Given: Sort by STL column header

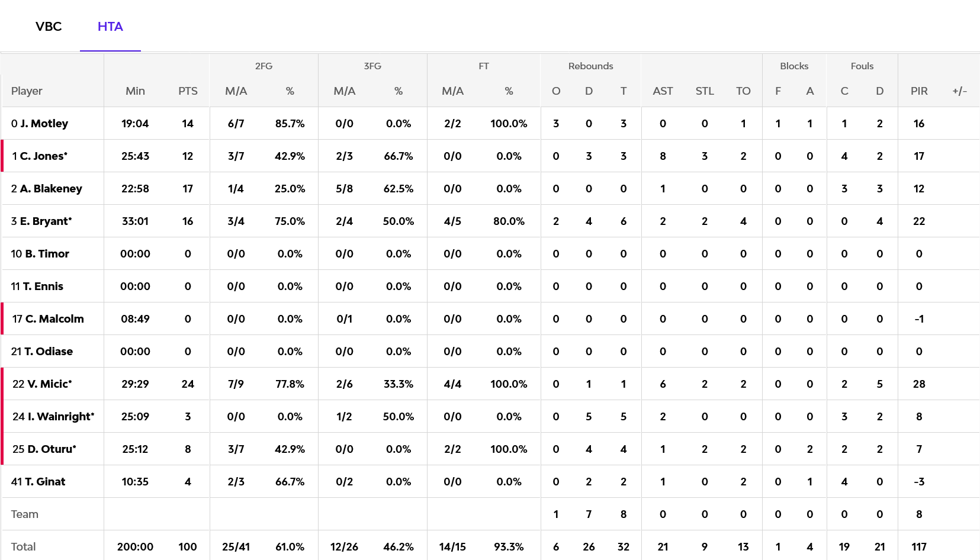Looking at the screenshot, I should pyautogui.click(x=705, y=91).
